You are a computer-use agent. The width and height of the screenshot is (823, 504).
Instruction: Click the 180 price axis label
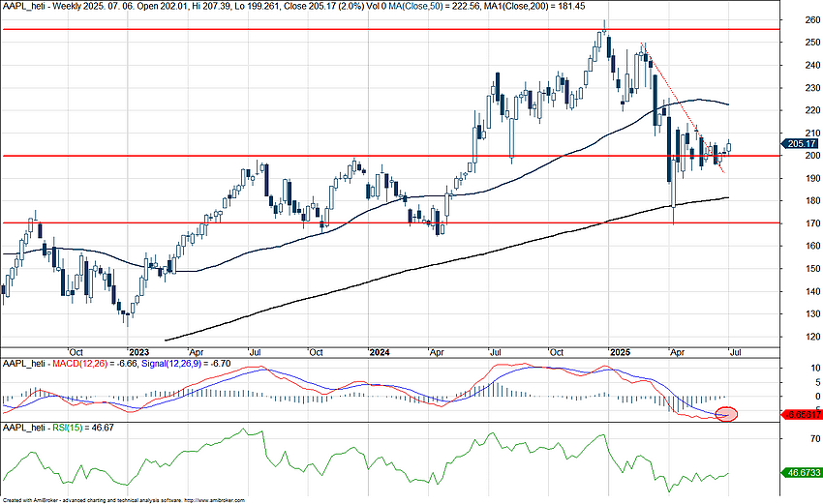pyautogui.click(x=812, y=201)
